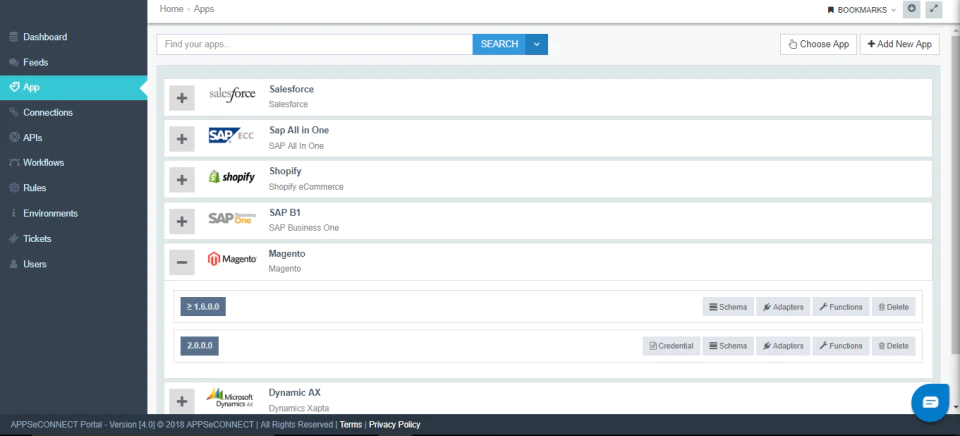This screenshot has height=436, width=960.
Task: Go to Connections in the sidebar
Action: 48,113
